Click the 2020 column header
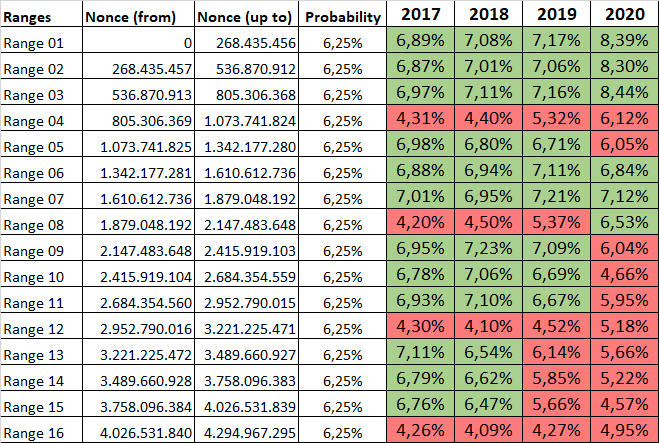Image resolution: width=659 pixels, height=443 pixels. [x=624, y=16]
